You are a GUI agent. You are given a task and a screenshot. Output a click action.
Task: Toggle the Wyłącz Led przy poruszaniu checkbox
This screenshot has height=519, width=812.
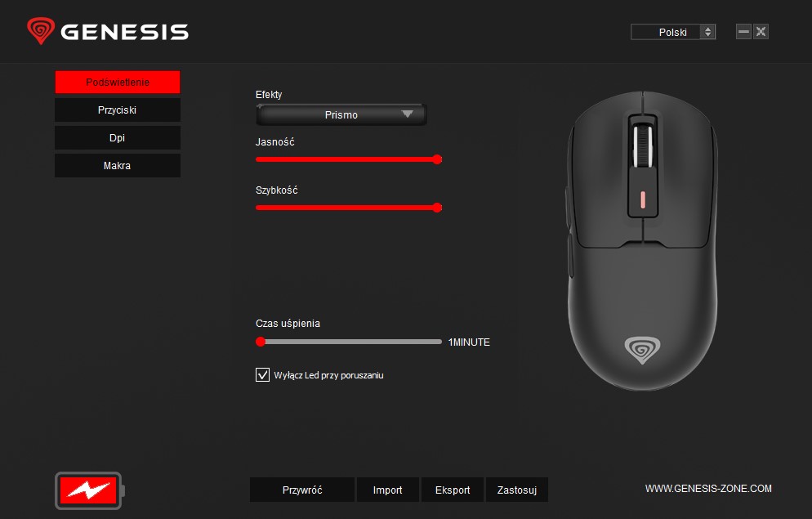(x=262, y=374)
